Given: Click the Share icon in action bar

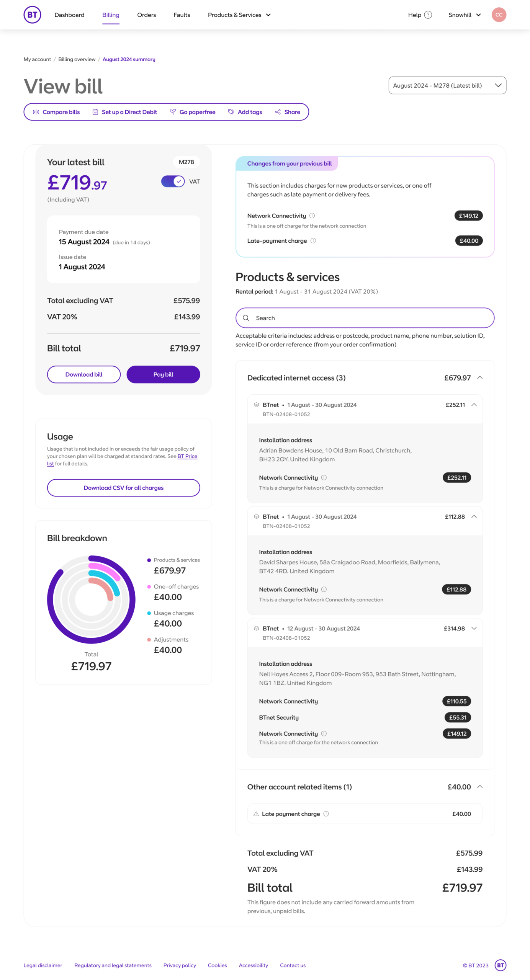Looking at the screenshot, I should coord(278,112).
